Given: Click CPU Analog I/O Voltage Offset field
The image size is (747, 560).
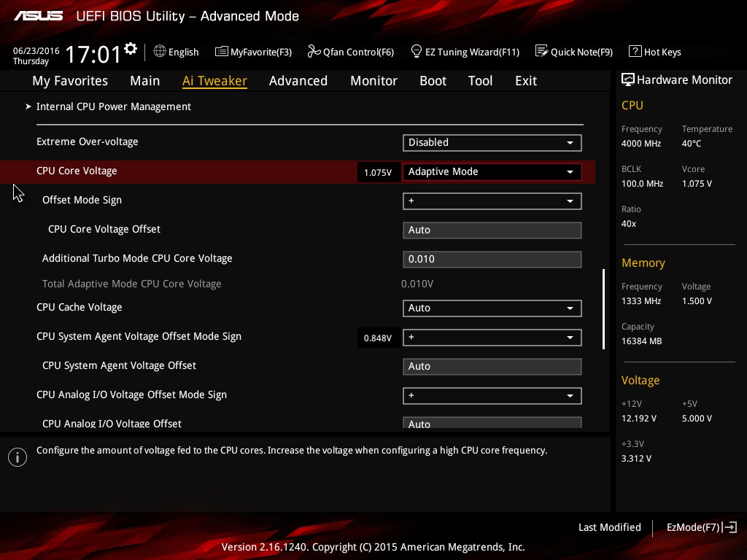Looking at the screenshot, I should click(x=492, y=423).
